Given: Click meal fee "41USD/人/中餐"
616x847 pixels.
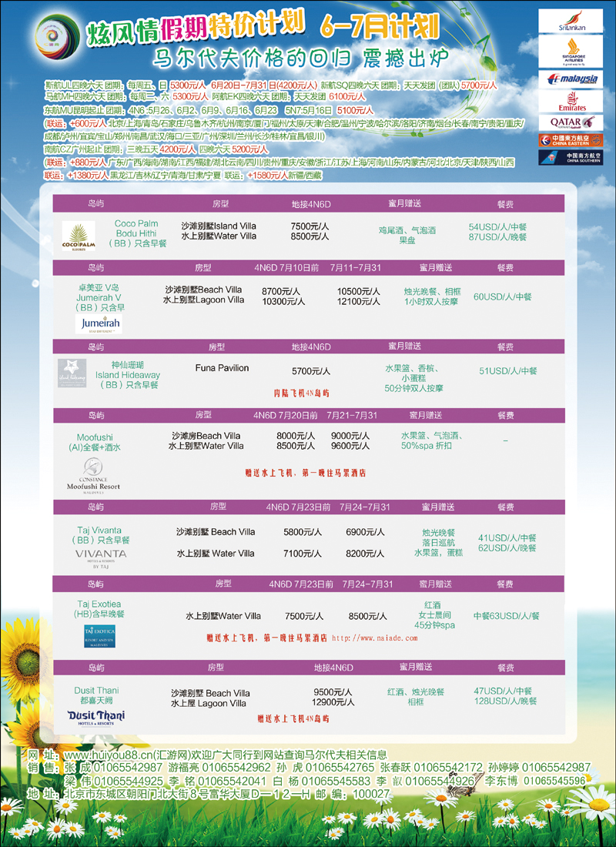Looking at the screenshot, I should [507, 538].
